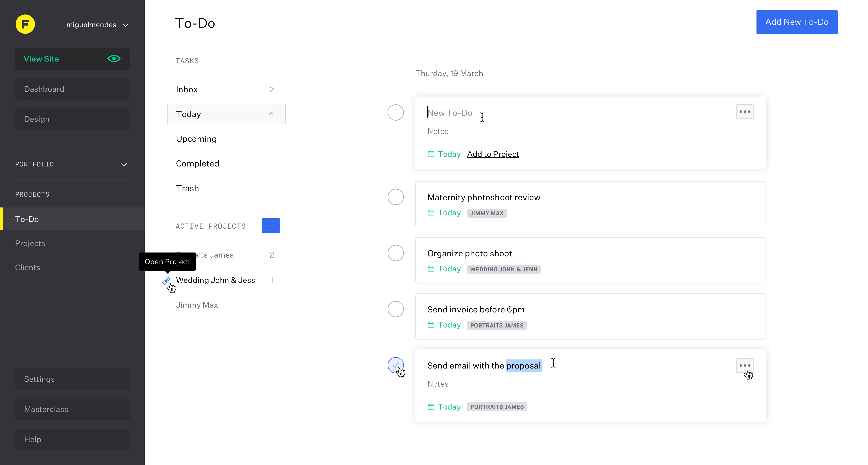Open the miguelmendes account dropdown
This screenshot has width=868, height=465.
[97, 25]
